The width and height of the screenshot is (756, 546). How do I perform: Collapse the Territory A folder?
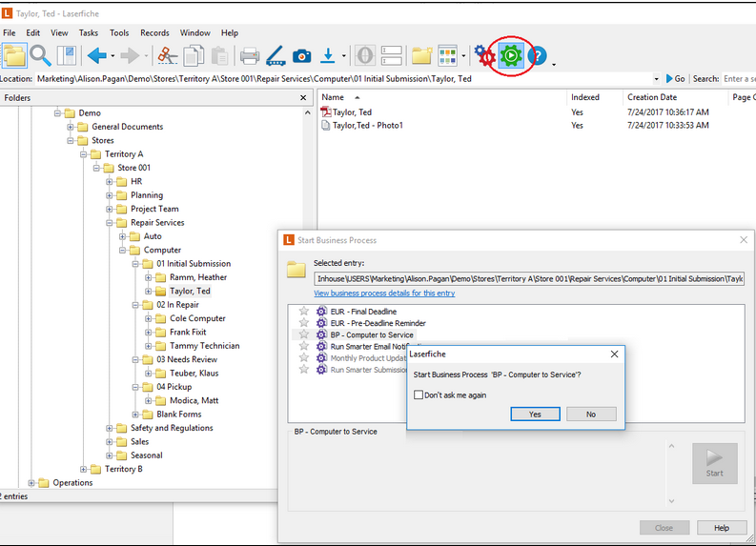pos(83,154)
